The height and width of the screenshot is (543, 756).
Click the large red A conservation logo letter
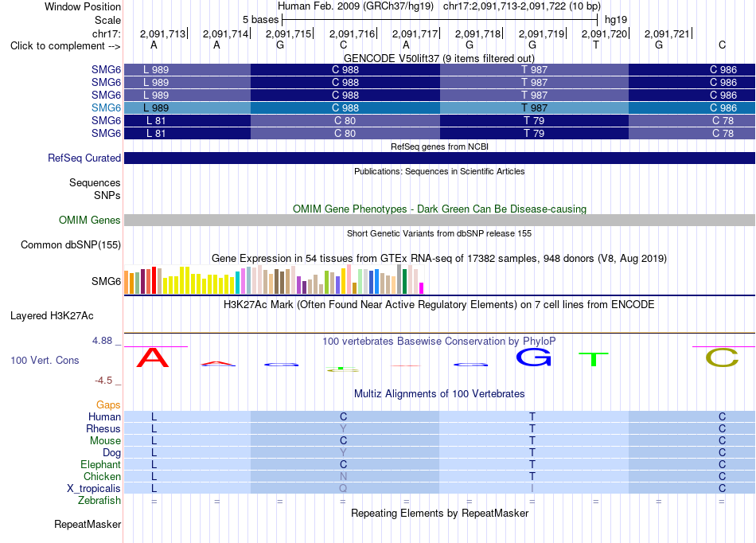tap(153, 357)
